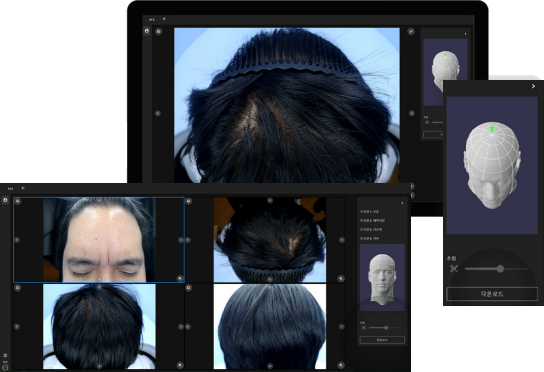Select the second preset entry in the side panel list
544x372 pixels.
pyautogui.click(x=372, y=220)
